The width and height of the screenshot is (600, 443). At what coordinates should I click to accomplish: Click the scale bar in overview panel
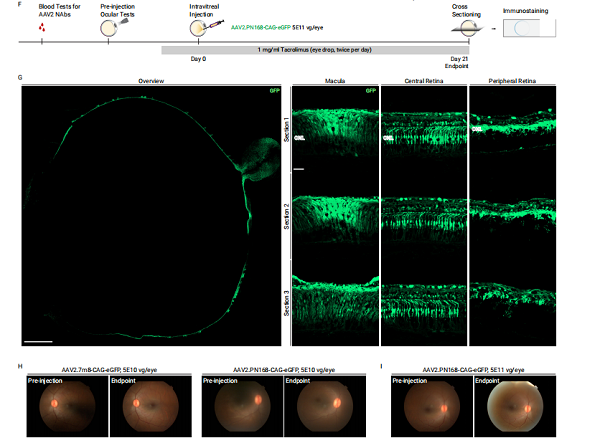[38, 341]
